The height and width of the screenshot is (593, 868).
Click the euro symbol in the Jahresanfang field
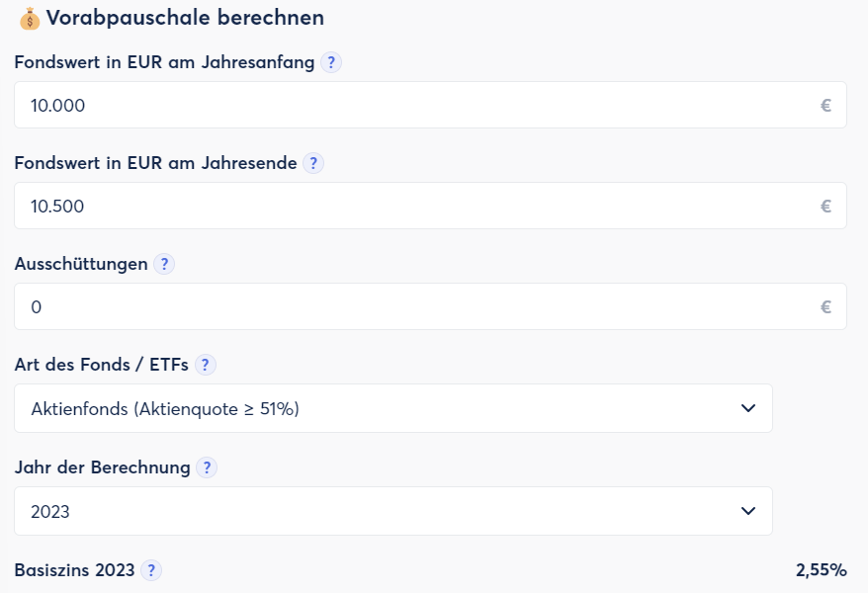pyautogui.click(x=825, y=106)
